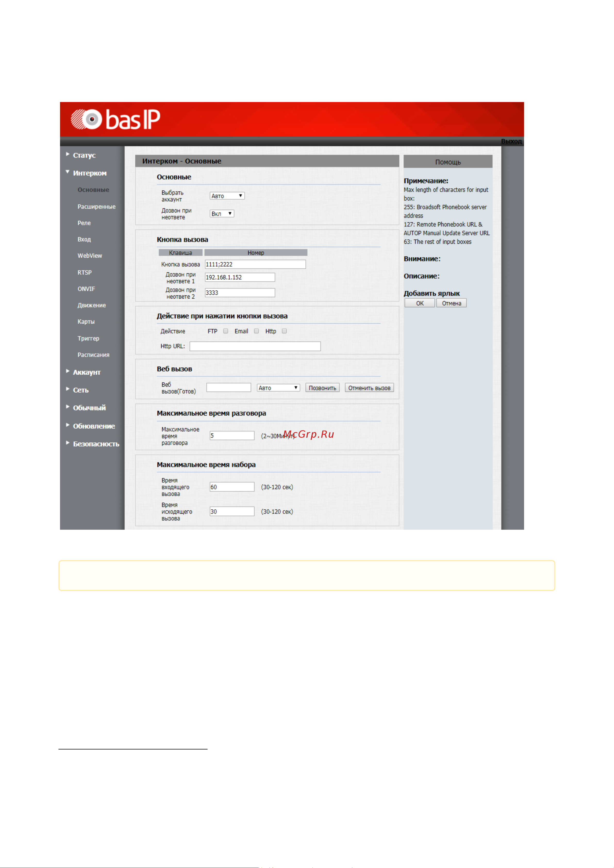Click the Максимальное время разговора field
This screenshot has width=614, height=868.
tap(232, 435)
